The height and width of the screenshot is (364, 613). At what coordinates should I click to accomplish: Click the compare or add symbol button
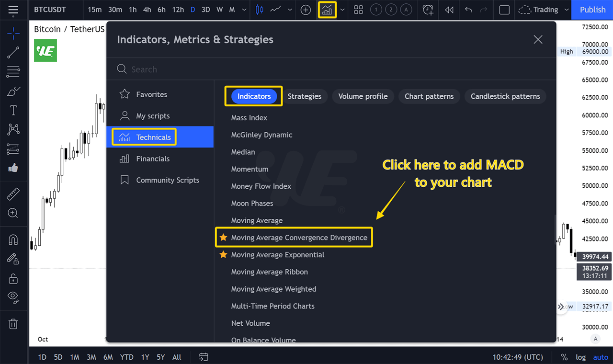coord(306,10)
